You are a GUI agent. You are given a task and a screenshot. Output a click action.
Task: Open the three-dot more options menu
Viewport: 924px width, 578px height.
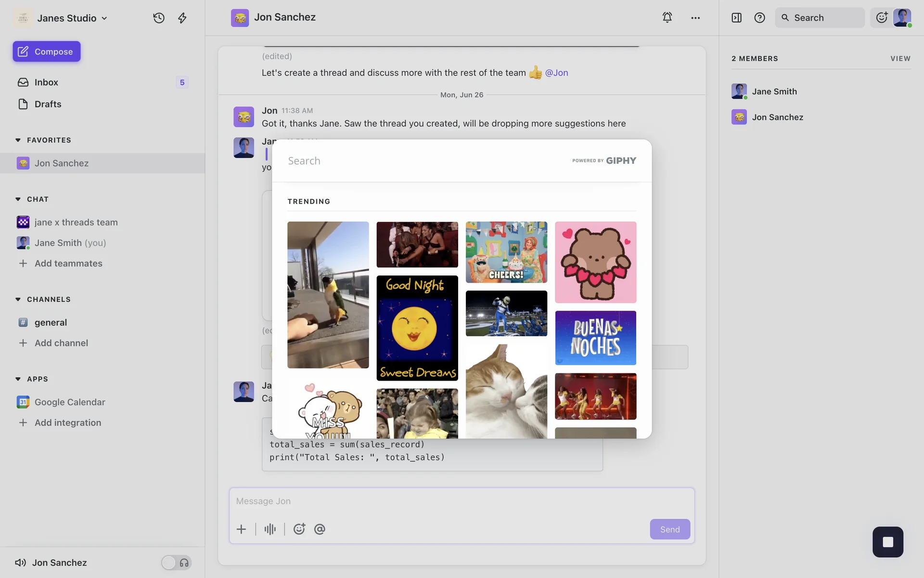click(x=695, y=18)
